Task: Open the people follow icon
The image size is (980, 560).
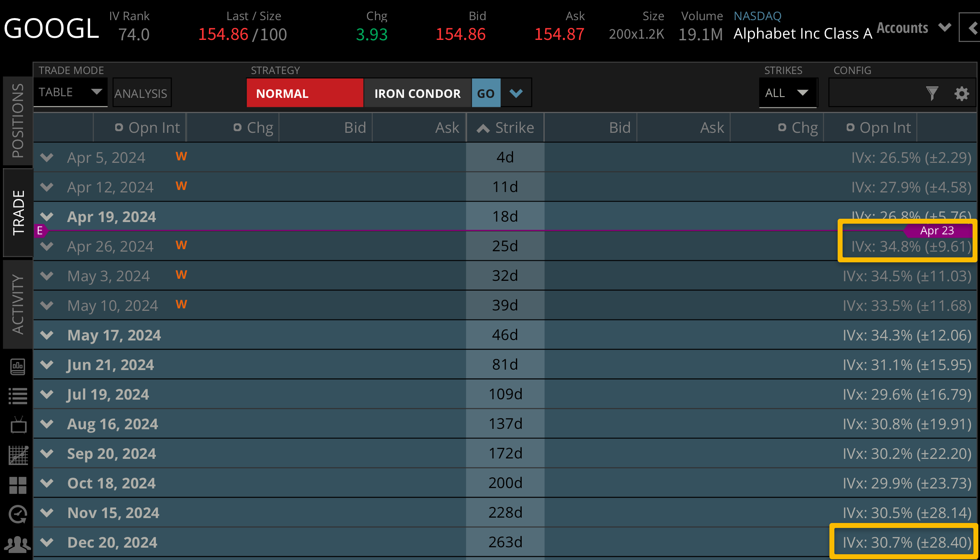Action: [x=18, y=544]
